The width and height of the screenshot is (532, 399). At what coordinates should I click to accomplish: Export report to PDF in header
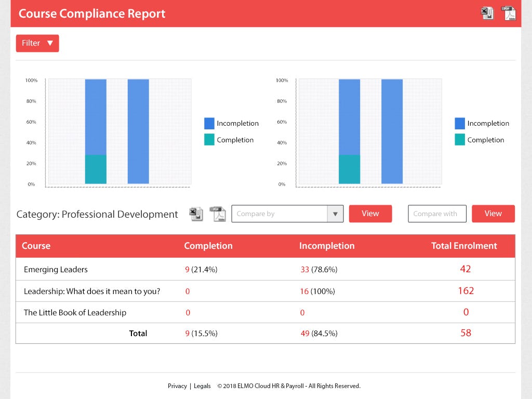(x=509, y=14)
